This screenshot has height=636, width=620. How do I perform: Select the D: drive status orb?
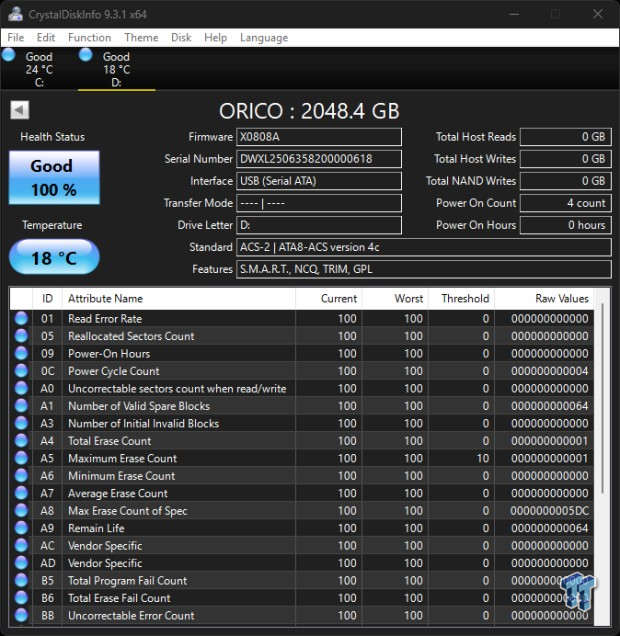tap(86, 55)
